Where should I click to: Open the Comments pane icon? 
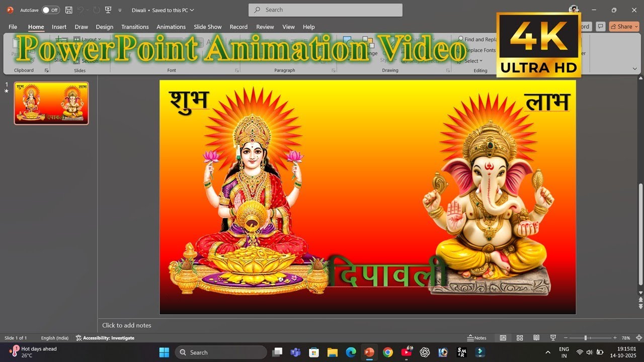pyautogui.click(x=600, y=27)
